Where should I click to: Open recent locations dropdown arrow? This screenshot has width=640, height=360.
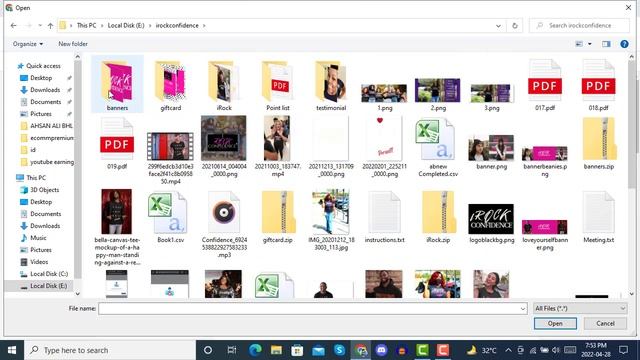click(x=40, y=26)
